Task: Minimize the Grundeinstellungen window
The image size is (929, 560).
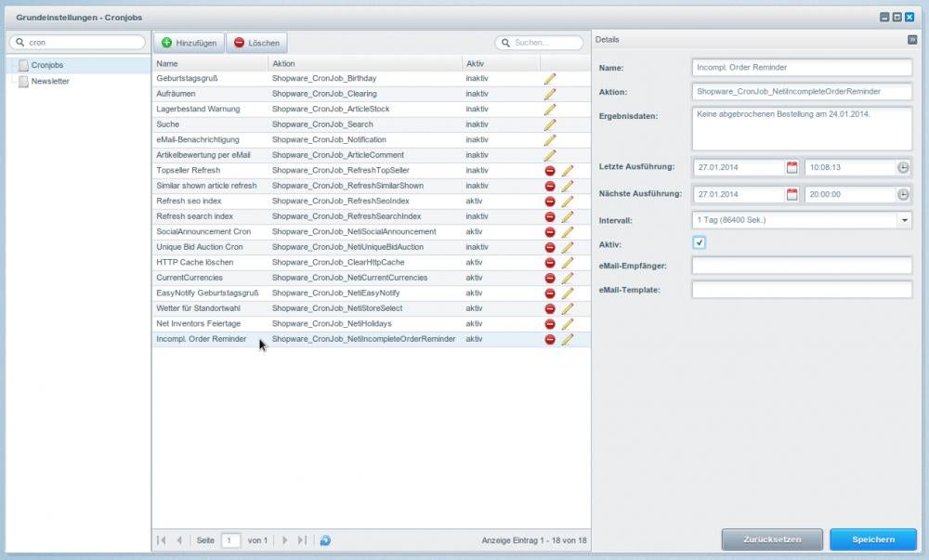Action: tap(884, 17)
